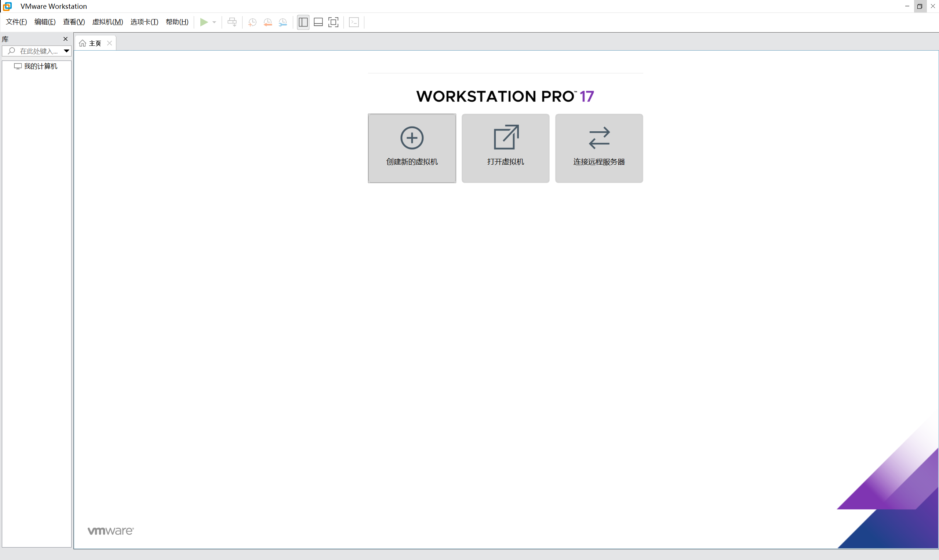Image resolution: width=939 pixels, height=560 pixels.
Task: Enter full screen mode icon
Action: pyautogui.click(x=334, y=22)
